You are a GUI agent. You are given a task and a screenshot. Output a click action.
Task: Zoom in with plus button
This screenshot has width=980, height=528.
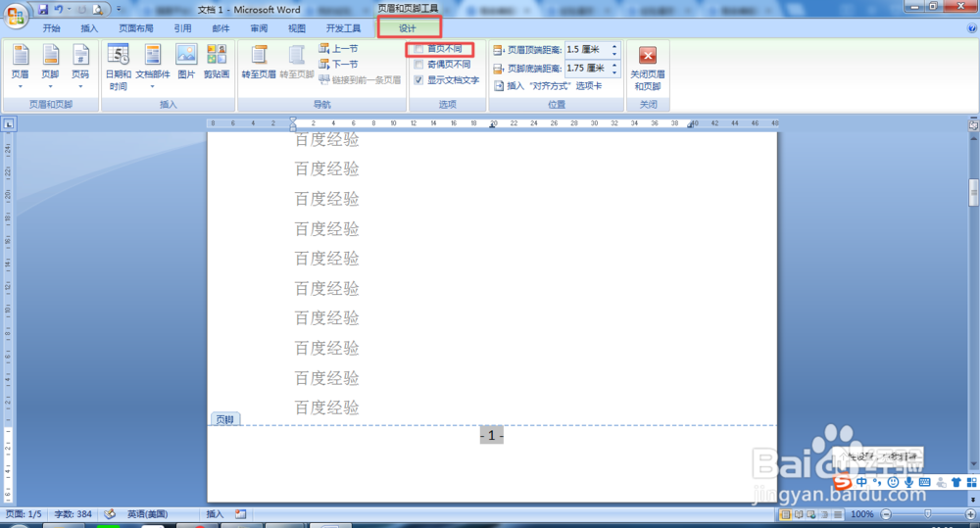click(970, 514)
